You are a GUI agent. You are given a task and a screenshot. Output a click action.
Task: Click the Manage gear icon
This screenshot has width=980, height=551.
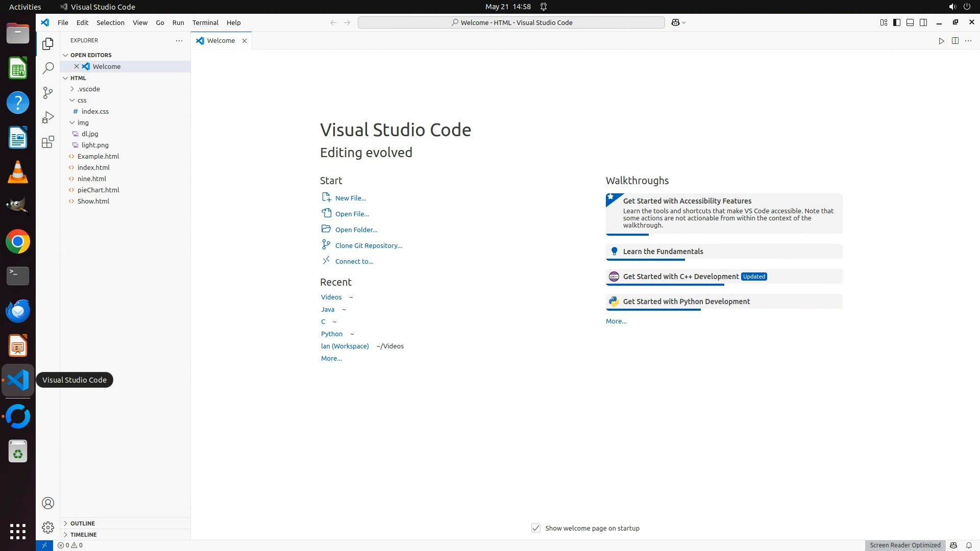point(48,527)
